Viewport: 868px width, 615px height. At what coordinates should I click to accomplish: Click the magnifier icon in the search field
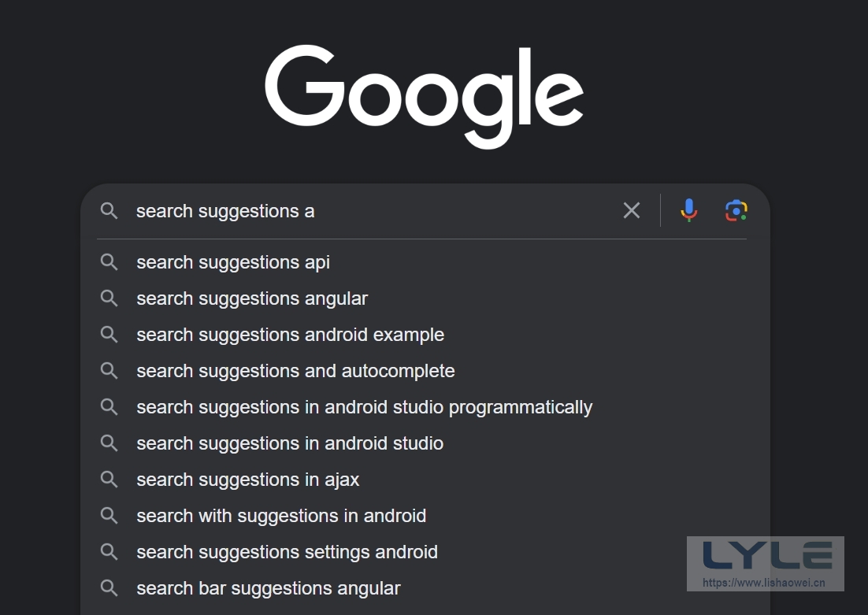click(x=109, y=210)
